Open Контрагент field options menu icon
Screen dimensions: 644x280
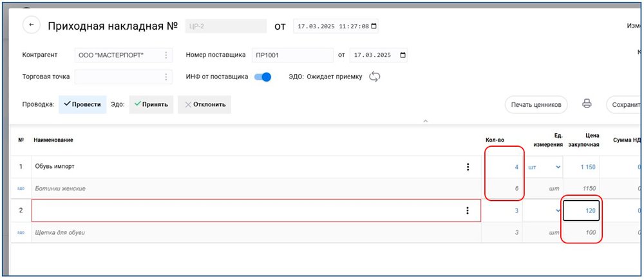166,55
